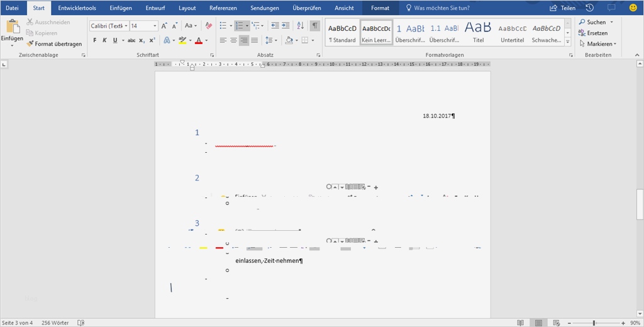
Task: Align text left
Action: (x=223, y=40)
